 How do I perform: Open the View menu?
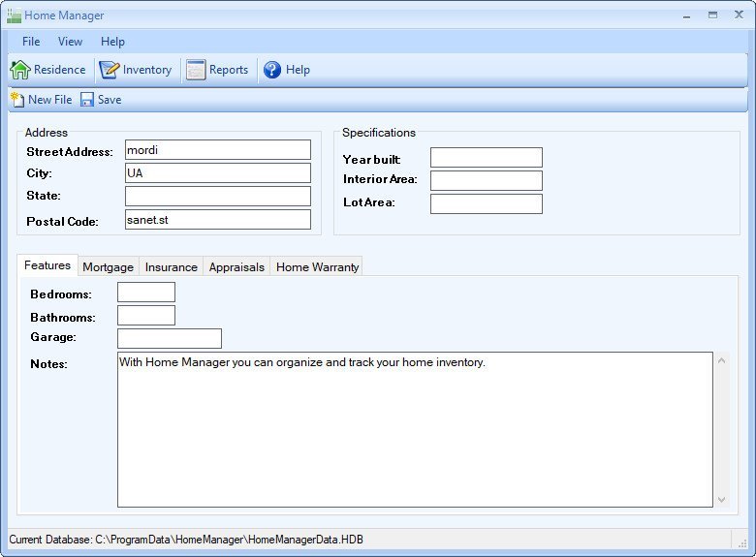point(70,42)
